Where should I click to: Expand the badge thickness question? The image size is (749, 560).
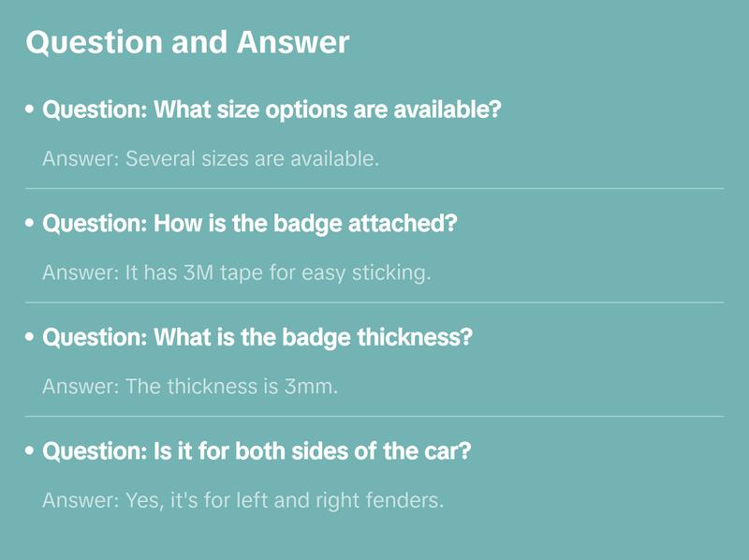(257, 337)
